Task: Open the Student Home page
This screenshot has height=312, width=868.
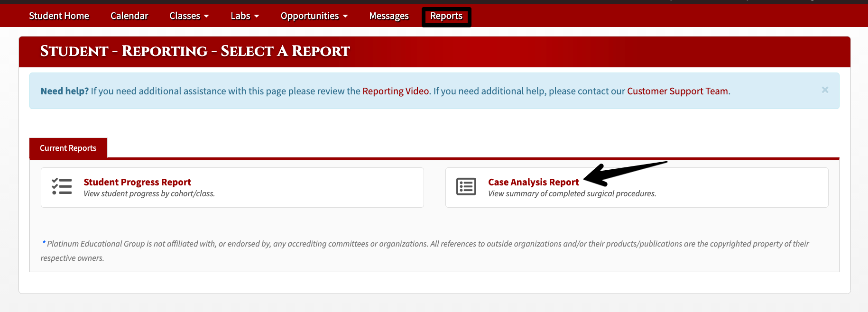Action: (59, 16)
